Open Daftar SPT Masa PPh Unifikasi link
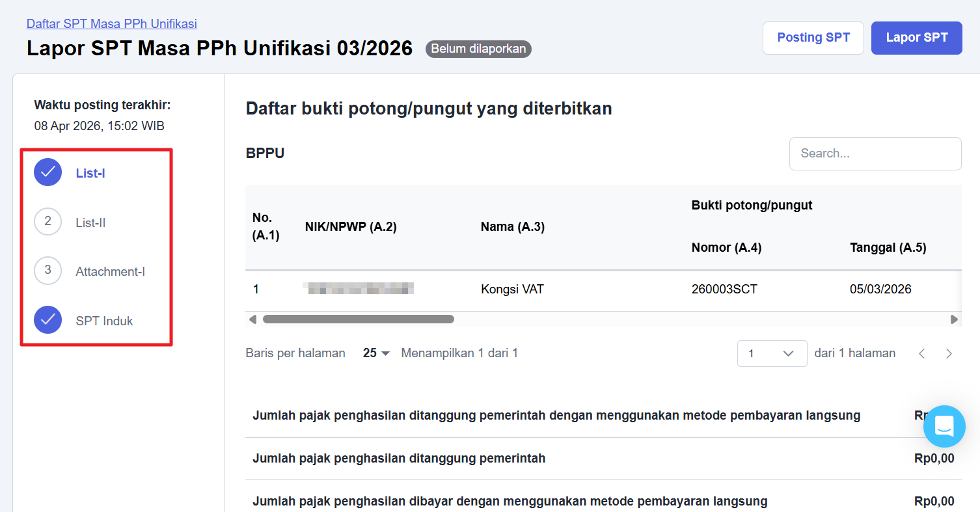The height and width of the screenshot is (512, 980). [x=111, y=24]
